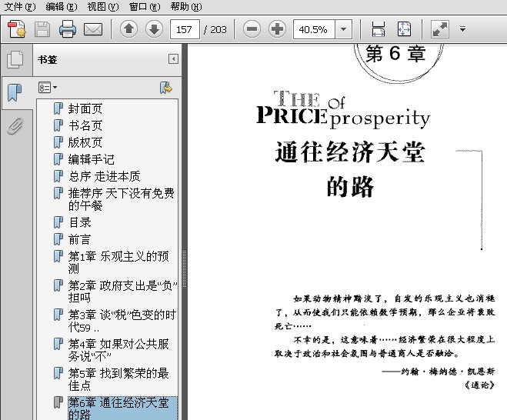Zoom in using the plus button
Image resolution: width=507 pixels, height=420 pixels.
pyautogui.click(x=277, y=30)
